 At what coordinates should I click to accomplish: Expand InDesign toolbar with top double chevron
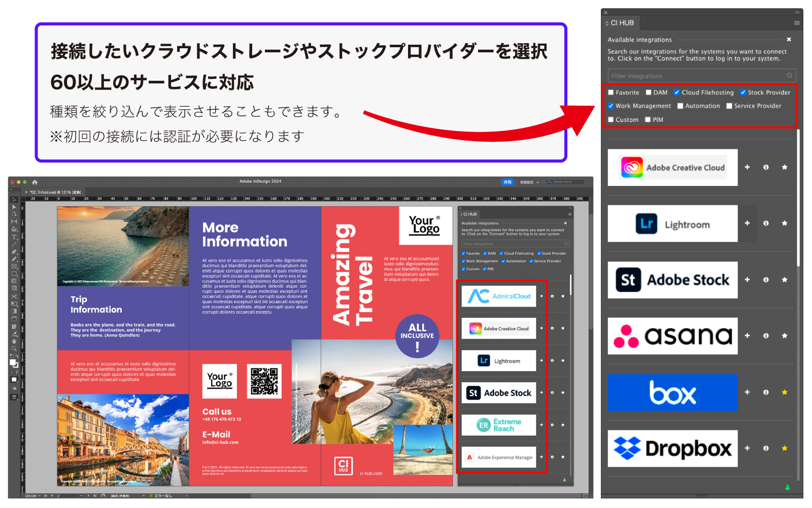[12, 189]
